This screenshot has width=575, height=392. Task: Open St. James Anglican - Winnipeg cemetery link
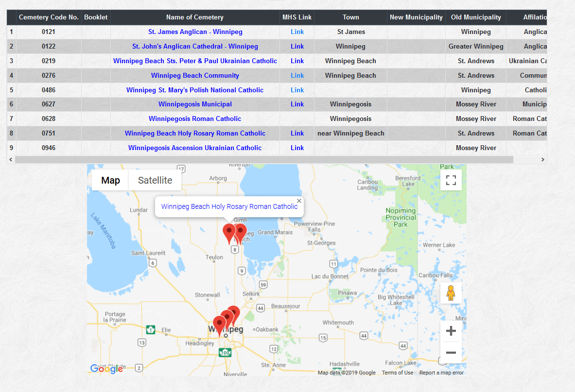click(195, 32)
